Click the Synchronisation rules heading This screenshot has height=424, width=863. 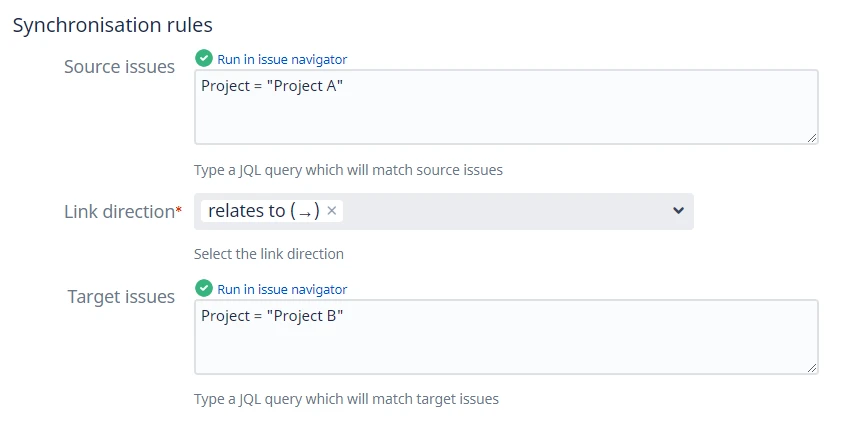pos(113,25)
